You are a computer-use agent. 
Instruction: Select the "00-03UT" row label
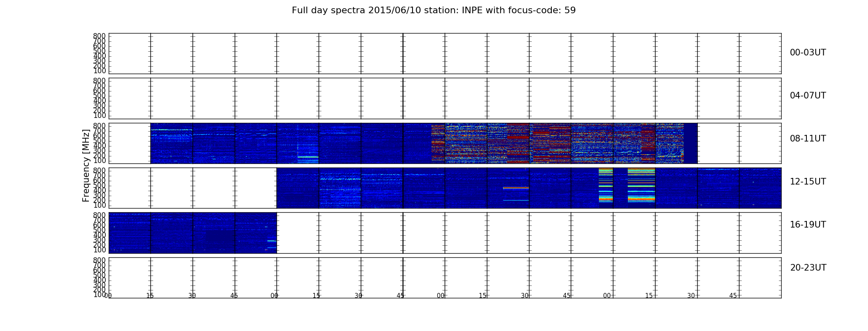pyautogui.click(x=808, y=53)
